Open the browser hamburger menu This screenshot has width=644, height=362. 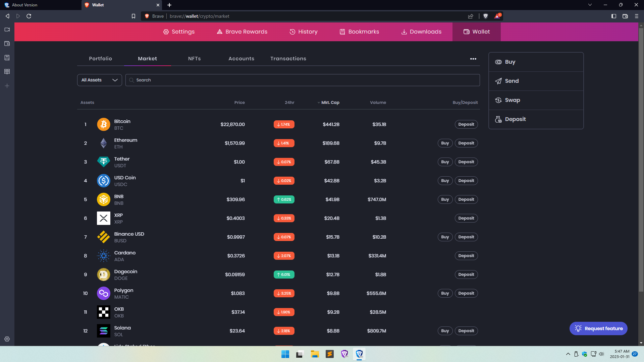pyautogui.click(x=636, y=16)
